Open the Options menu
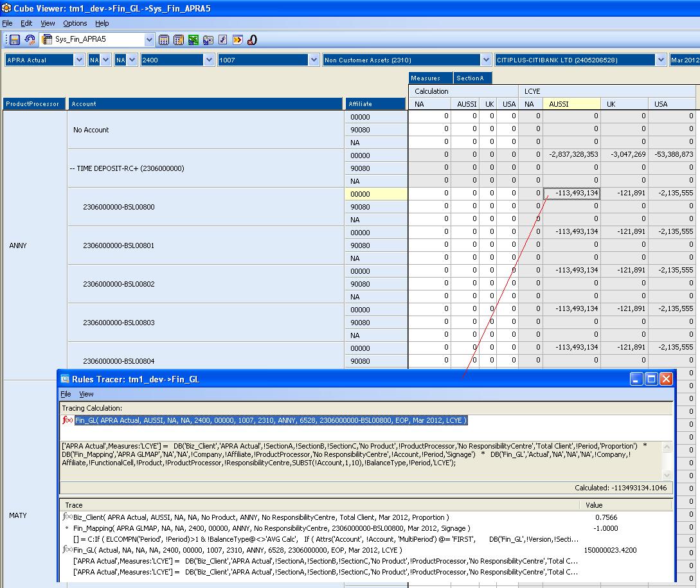The width and height of the screenshot is (700, 588). pyautogui.click(x=75, y=23)
